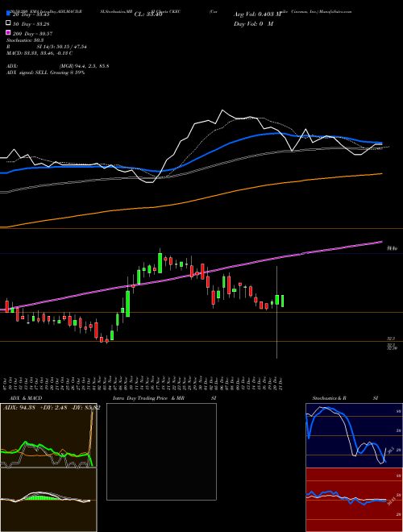Select the Avg Vol: 0.403 M label
The image size is (403, 532).
257,15
